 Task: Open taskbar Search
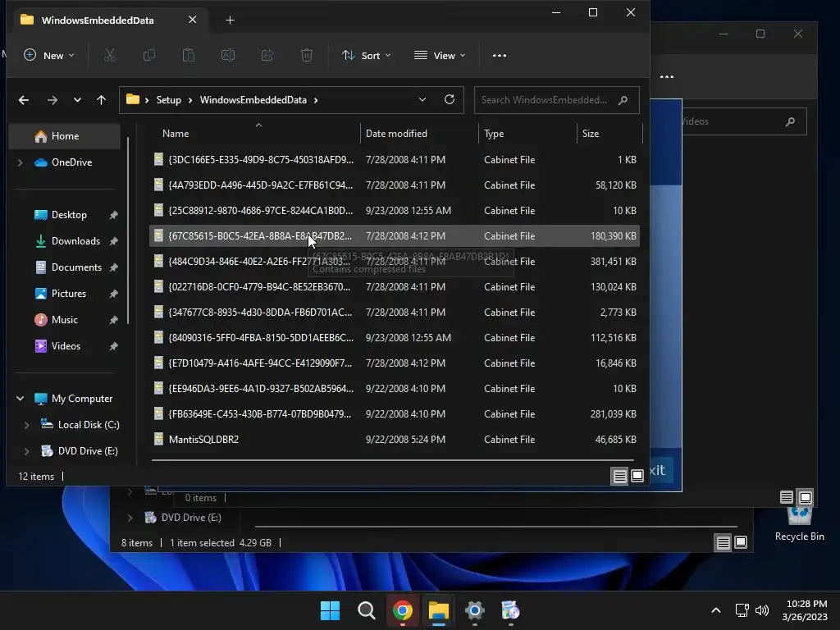coord(367,610)
